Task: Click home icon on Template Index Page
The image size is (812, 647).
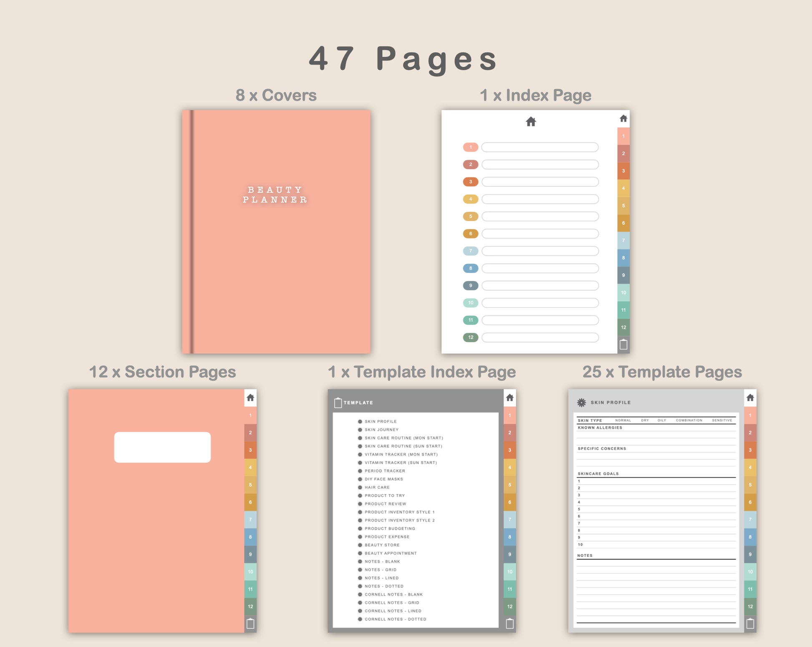Action: 510,398
